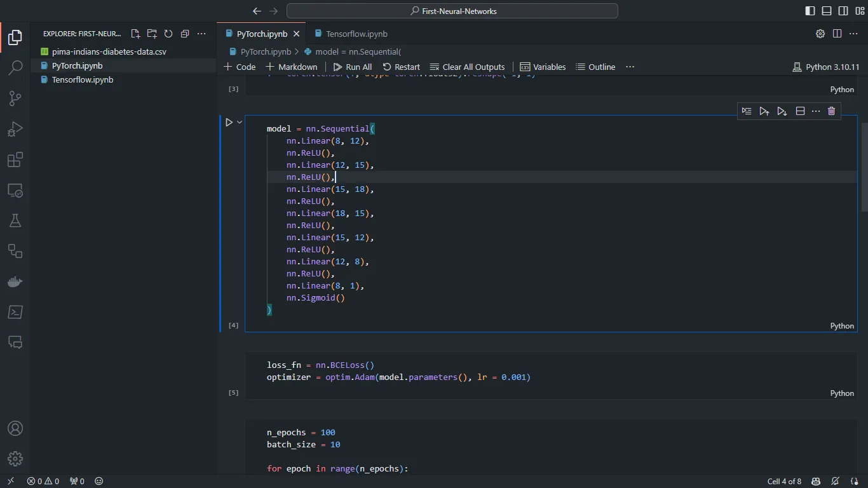
Task: Expand run options chevron beside cell run button
Action: (x=240, y=122)
